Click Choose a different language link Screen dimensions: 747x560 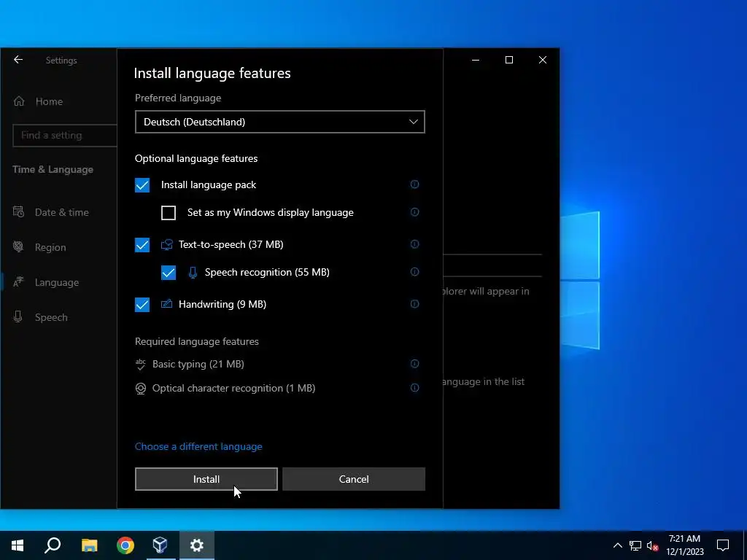198,446
